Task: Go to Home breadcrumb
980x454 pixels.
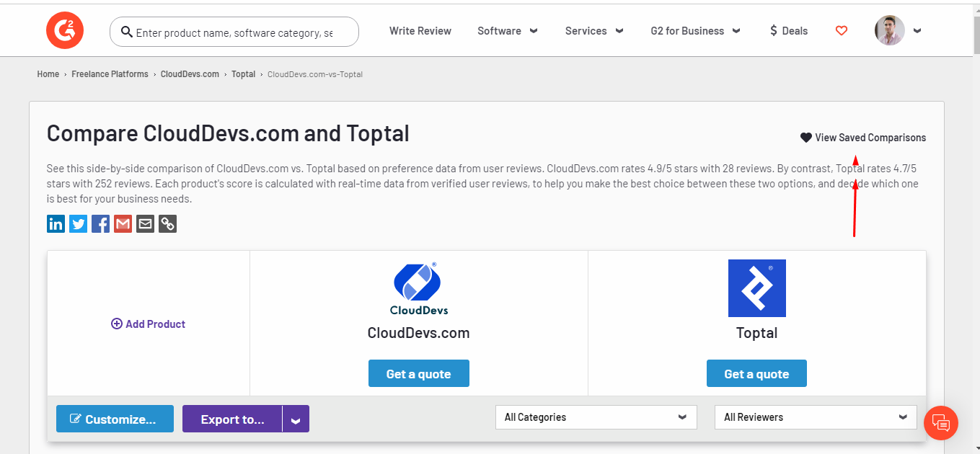Action: (48, 74)
